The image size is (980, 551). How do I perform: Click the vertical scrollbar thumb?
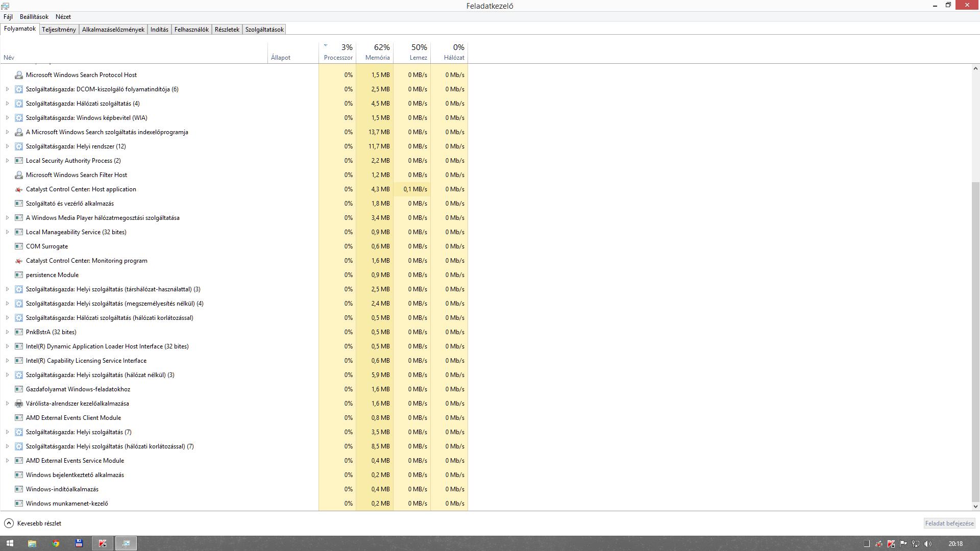pyautogui.click(x=975, y=342)
